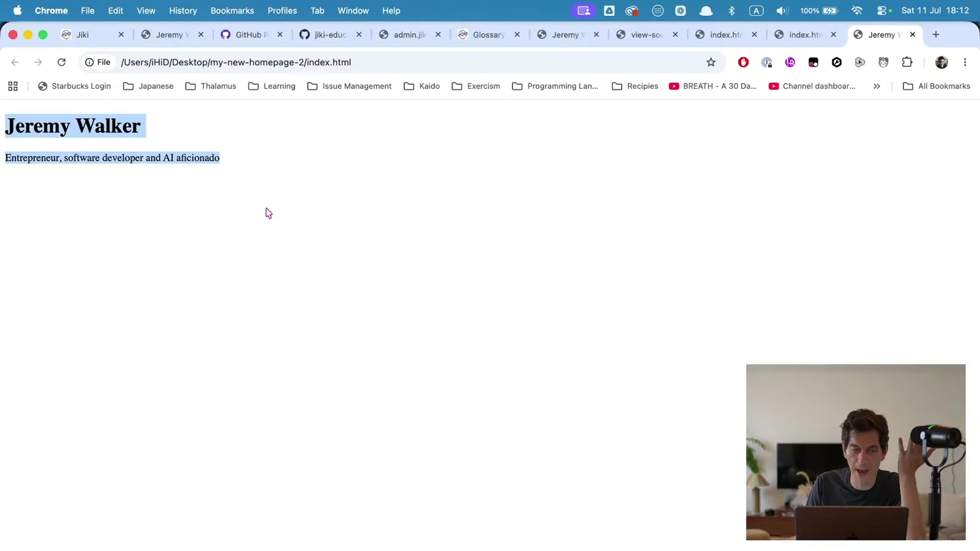This screenshot has width=980, height=551.
Task: Open the Wi-Fi status menu
Action: 857,10
